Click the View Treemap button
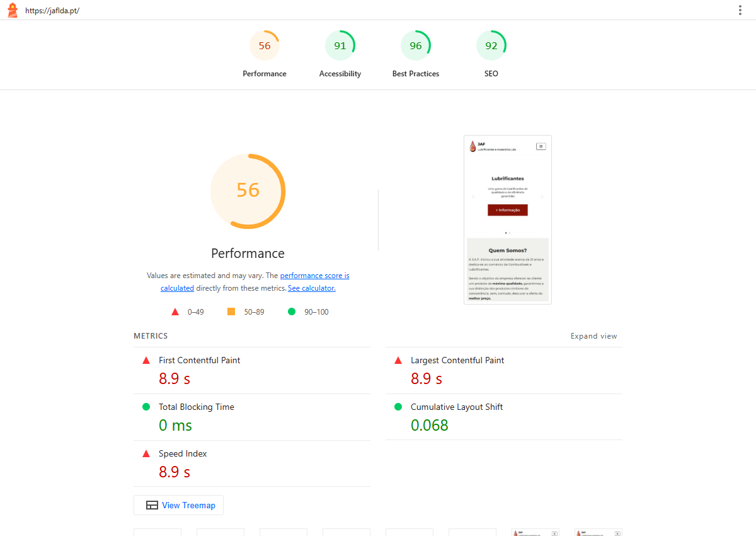 click(x=178, y=505)
